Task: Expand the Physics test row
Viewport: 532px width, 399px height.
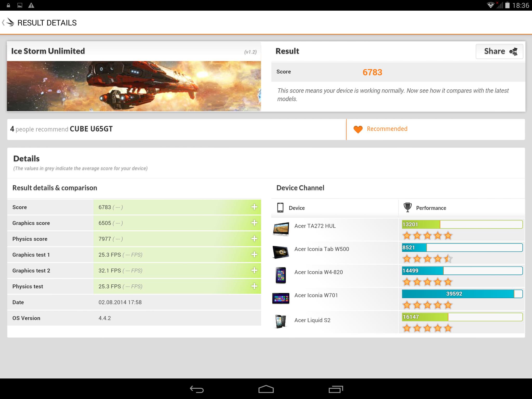Action: click(x=254, y=286)
